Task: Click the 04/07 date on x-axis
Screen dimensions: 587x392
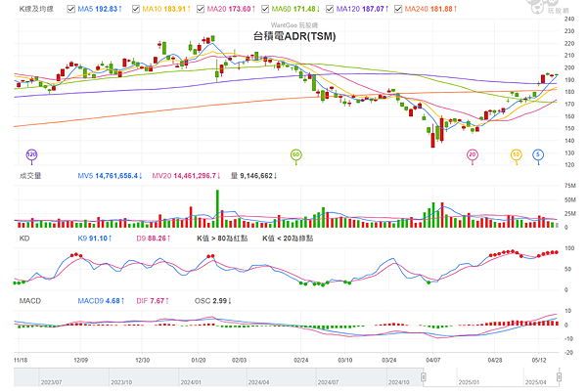Action: (x=433, y=360)
